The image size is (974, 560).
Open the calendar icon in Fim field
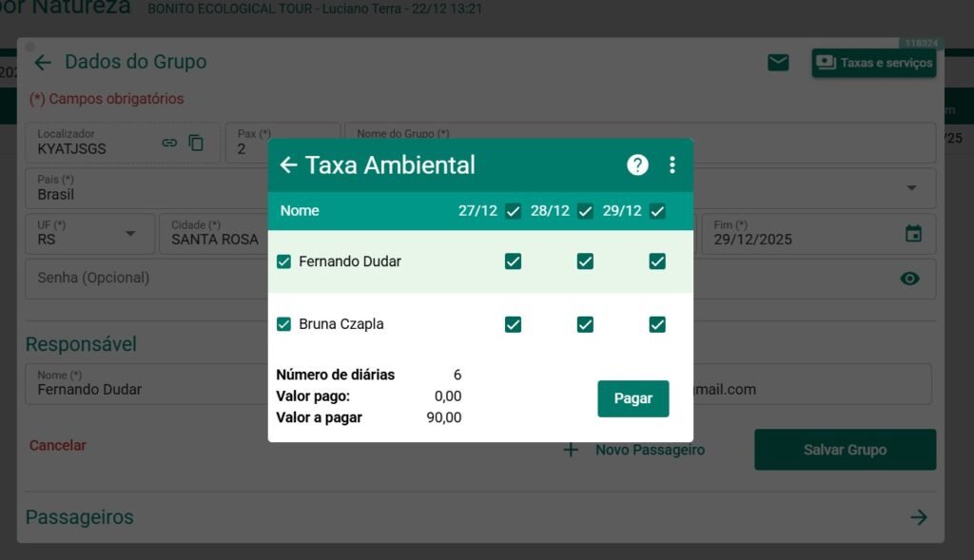click(x=913, y=234)
